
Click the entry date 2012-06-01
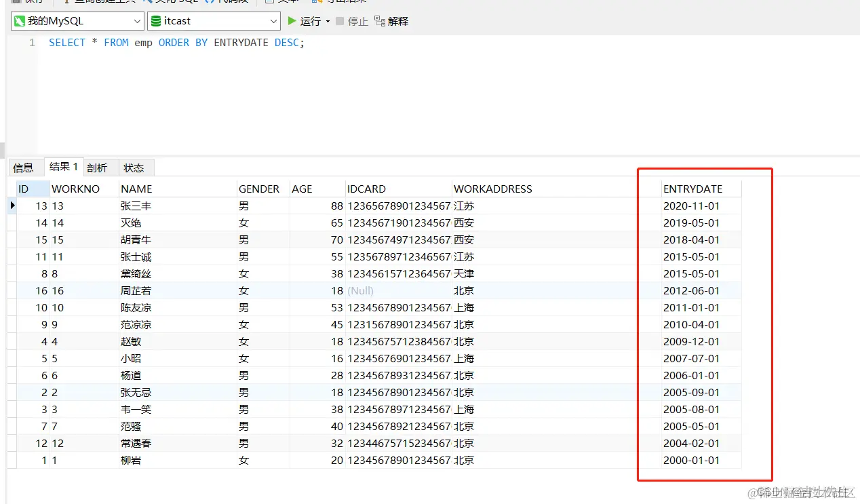coord(701,290)
